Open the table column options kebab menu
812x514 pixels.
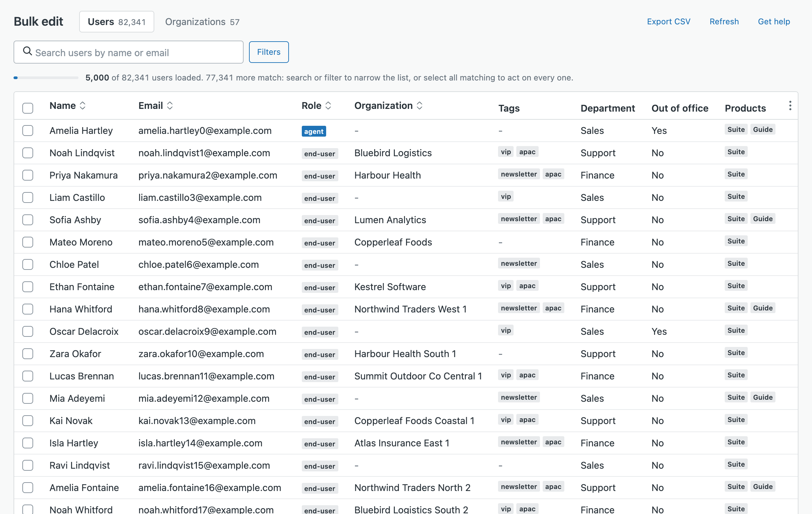pyautogui.click(x=790, y=106)
